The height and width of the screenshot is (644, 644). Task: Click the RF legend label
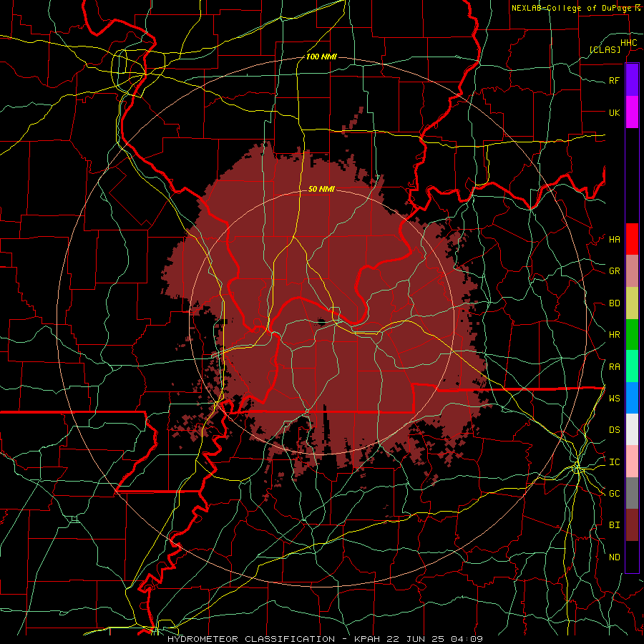click(x=614, y=80)
